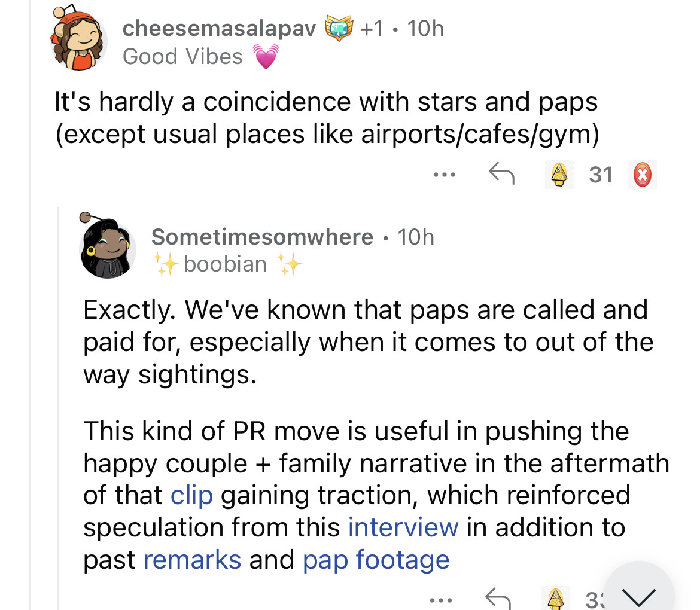The width and height of the screenshot is (700, 610).
Task: Downvote cheesemasalapav's comment with red X
Action: tap(642, 175)
